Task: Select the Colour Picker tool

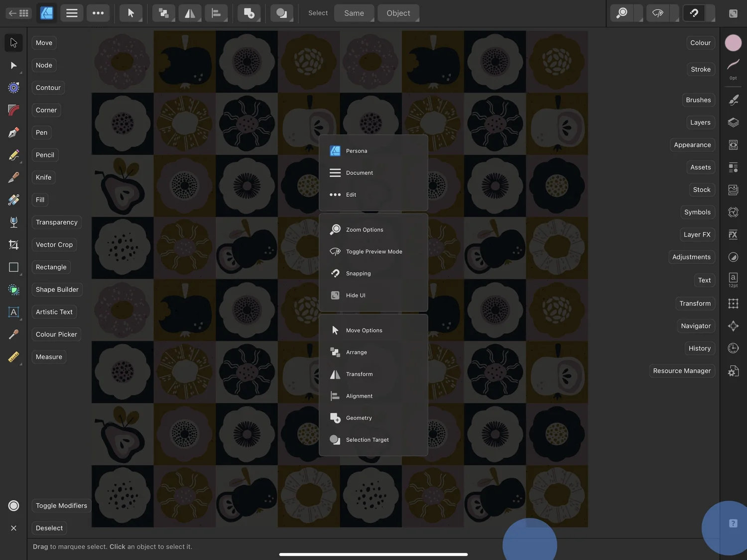Action: [13, 334]
